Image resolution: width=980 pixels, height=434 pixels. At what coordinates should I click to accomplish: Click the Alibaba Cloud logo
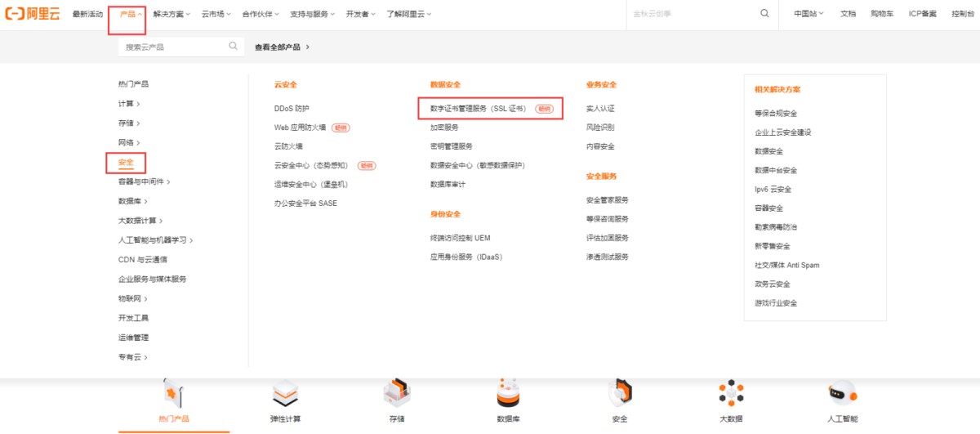pos(33,14)
